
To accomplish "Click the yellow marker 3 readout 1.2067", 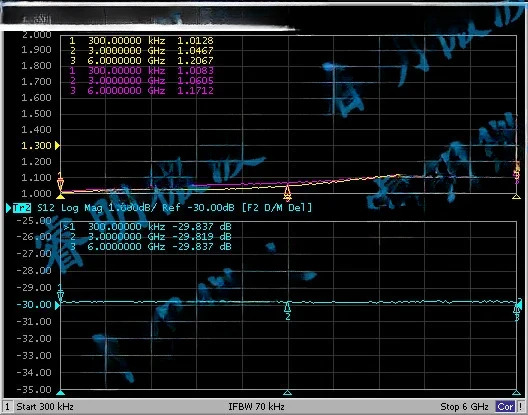I will click(195, 61).
